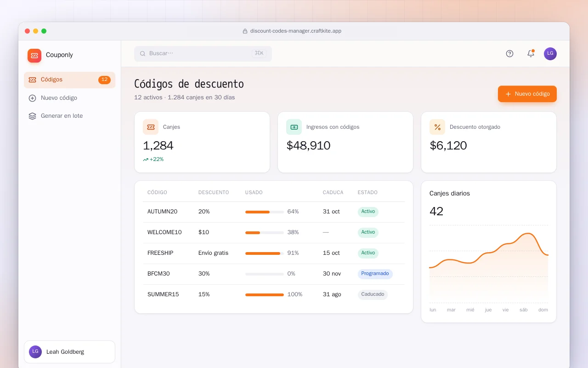Open Leah Goldberg profile card
Screen dimensions: 588x368
tap(69, 352)
